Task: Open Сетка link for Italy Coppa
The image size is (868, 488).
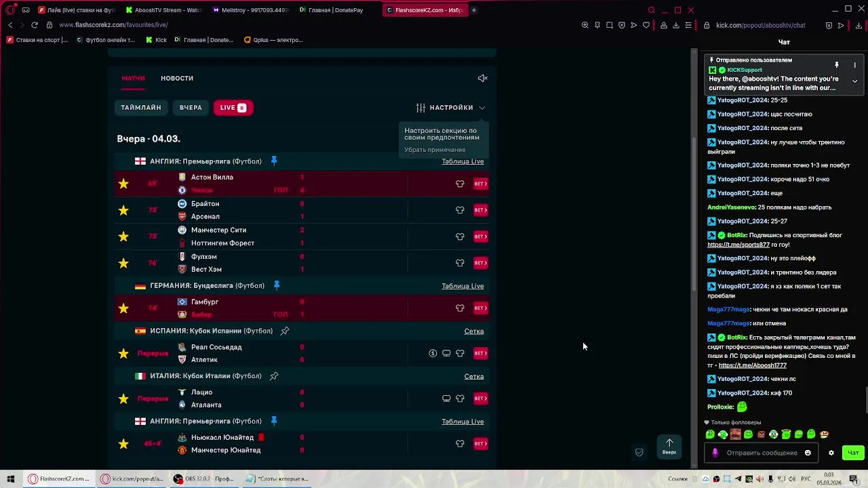Action: coord(474,376)
